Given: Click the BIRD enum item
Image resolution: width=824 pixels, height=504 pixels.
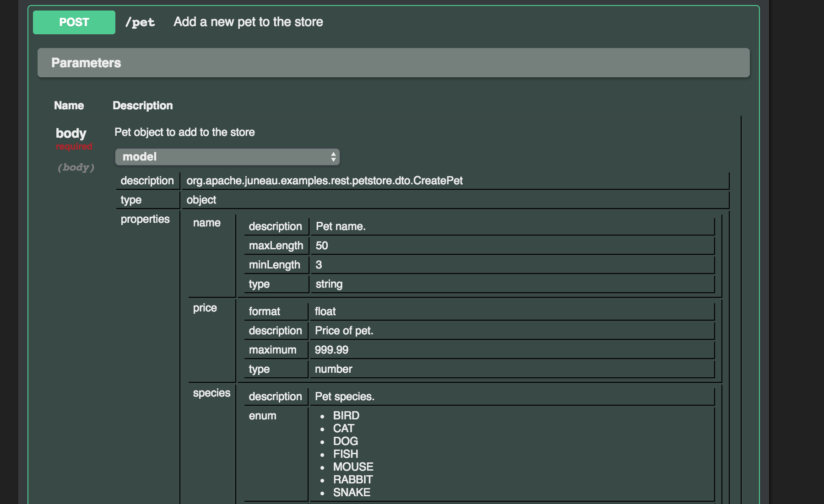Looking at the screenshot, I should [346, 416].
